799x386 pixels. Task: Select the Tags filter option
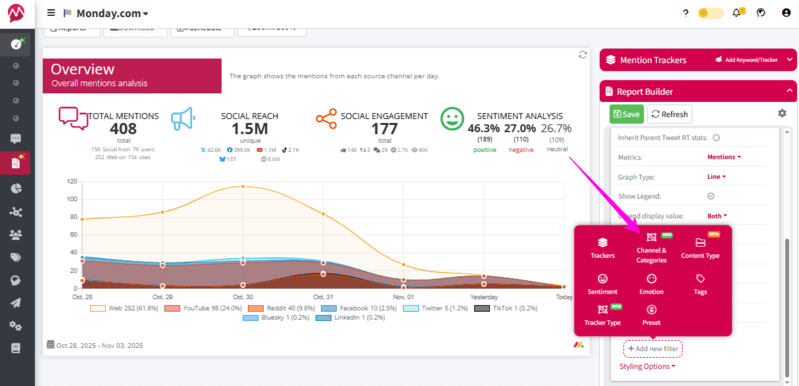point(700,285)
